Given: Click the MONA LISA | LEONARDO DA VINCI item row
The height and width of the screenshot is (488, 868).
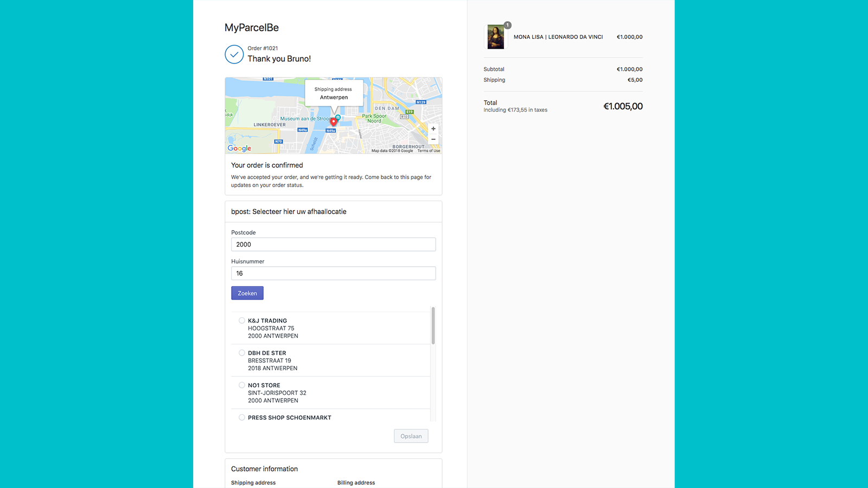Looking at the screenshot, I should (x=558, y=37).
